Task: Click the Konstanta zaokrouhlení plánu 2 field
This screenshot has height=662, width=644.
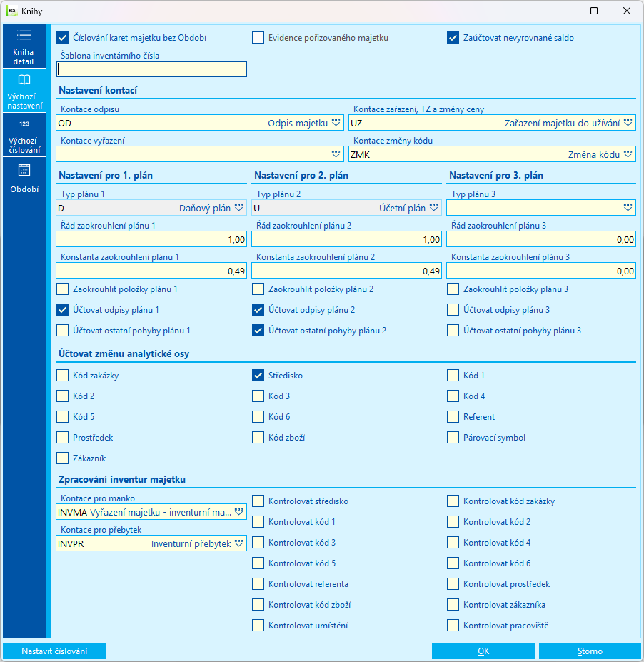Action: pos(346,271)
